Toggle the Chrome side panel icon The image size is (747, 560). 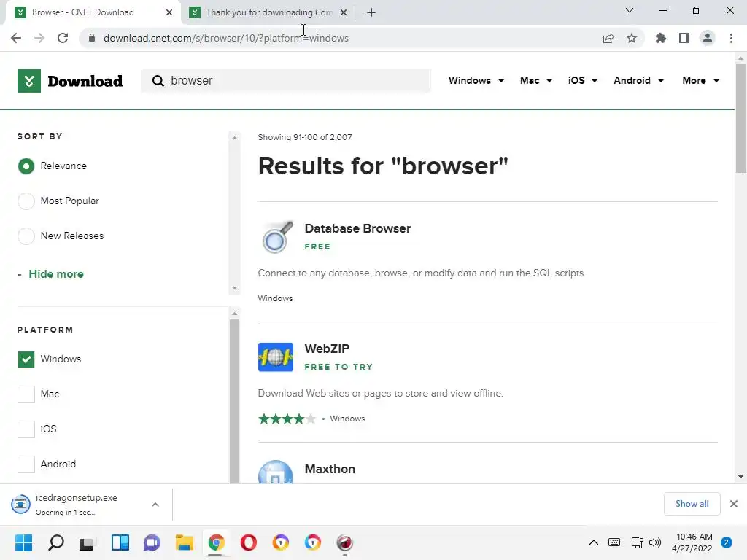click(684, 38)
